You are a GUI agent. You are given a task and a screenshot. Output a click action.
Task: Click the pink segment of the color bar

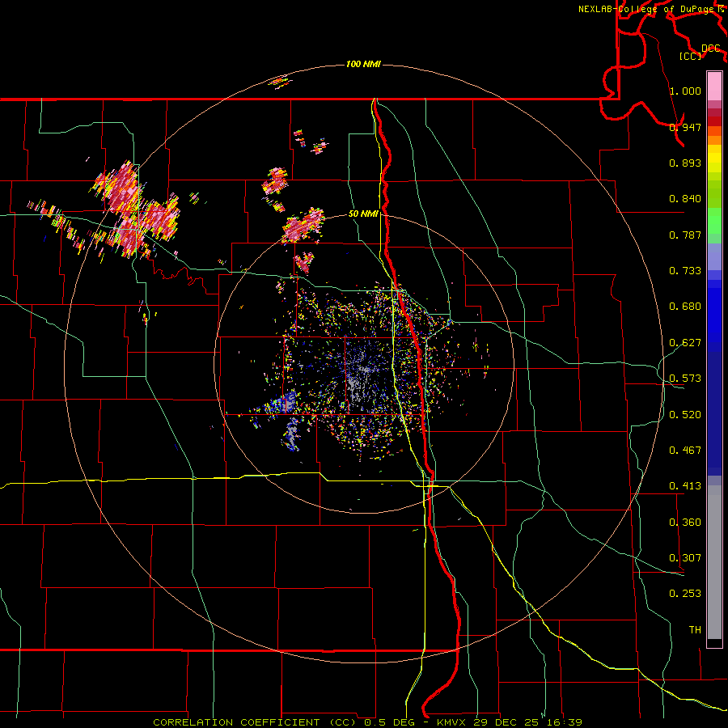tap(714, 87)
